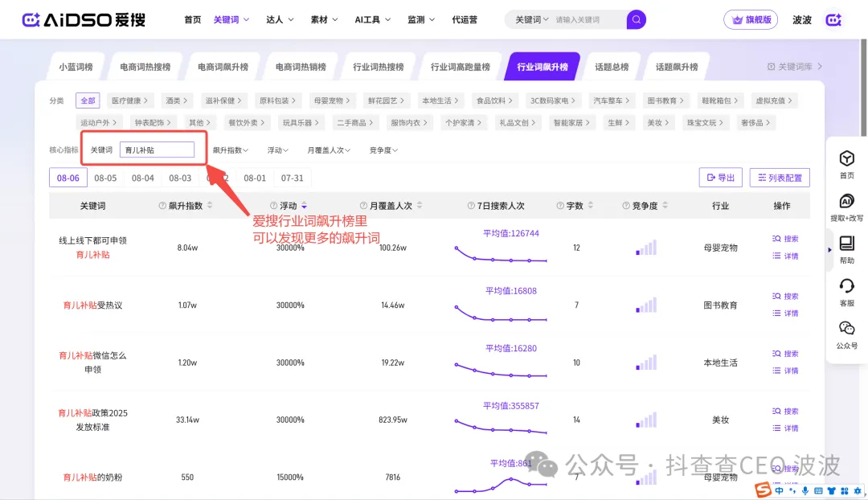Click the 公众号 WeChat icon in sidebar
The height and width of the screenshot is (500, 868).
pyautogui.click(x=846, y=330)
